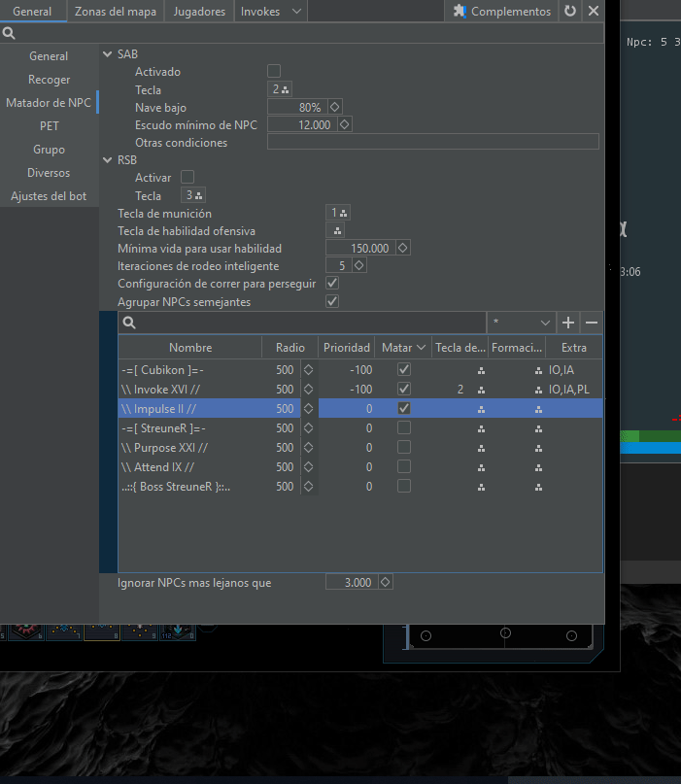Open the Invokes tab dropdown arrow

[x=296, y=12]
